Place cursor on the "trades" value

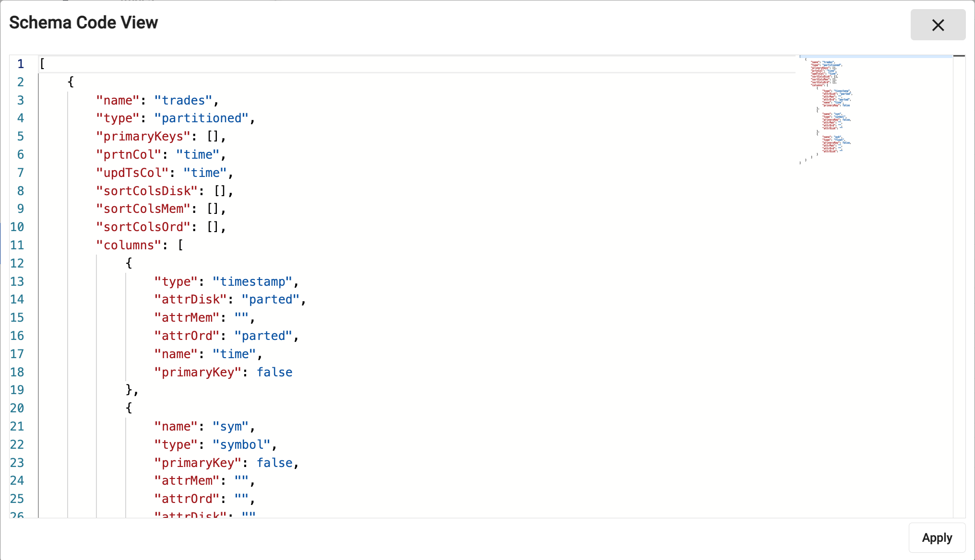coord(184,100)
